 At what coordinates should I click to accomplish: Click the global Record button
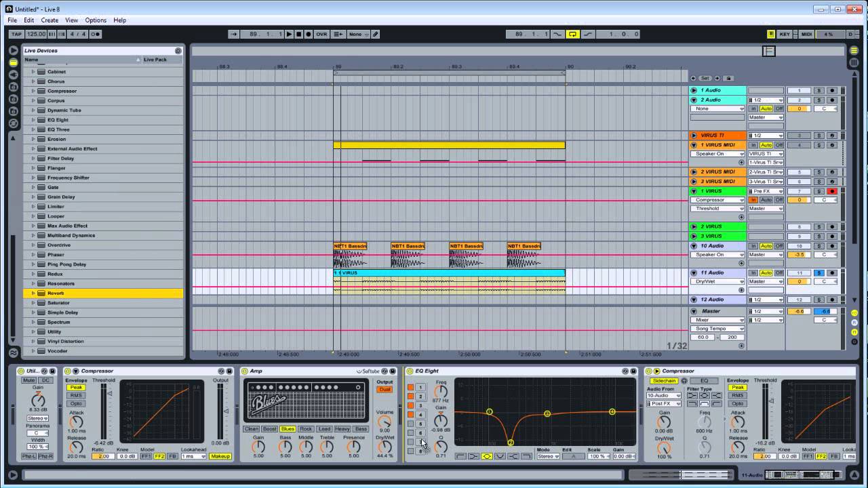[x=309, y=34]
